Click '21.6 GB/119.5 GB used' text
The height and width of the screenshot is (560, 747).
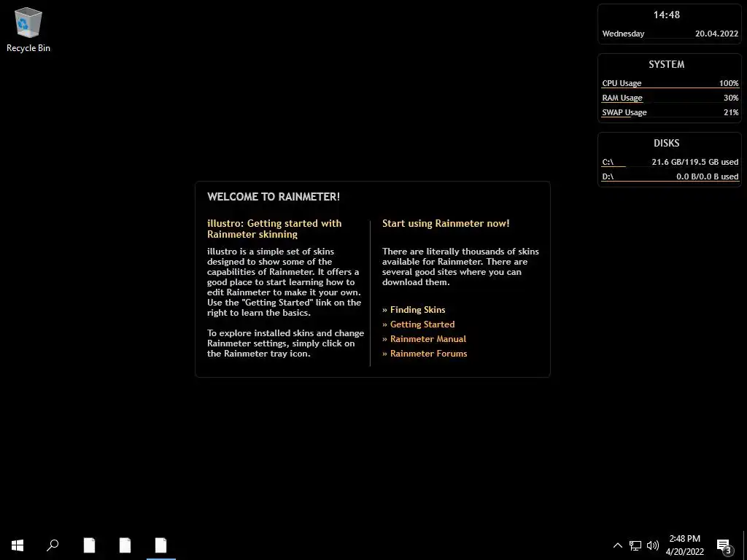[695, 162]
